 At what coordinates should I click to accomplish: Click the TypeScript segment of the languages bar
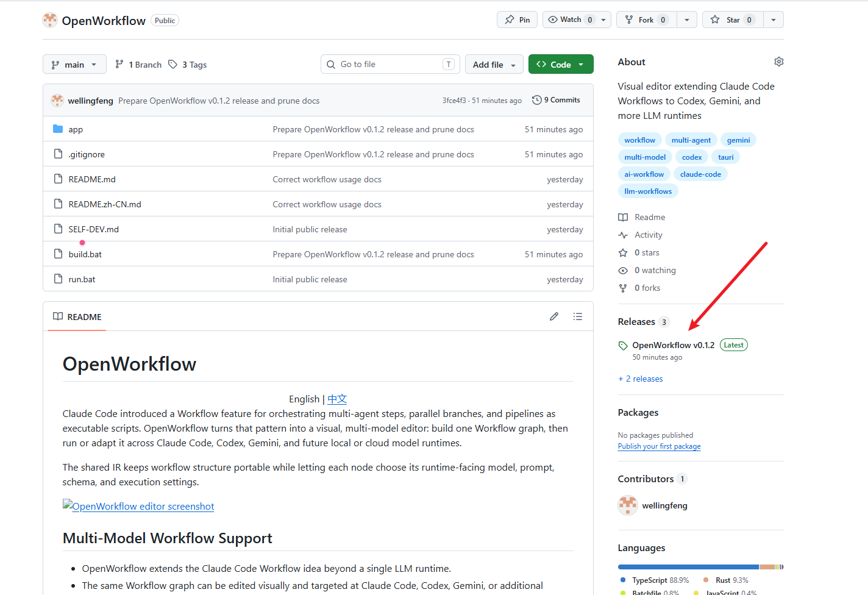coord(688,567)
